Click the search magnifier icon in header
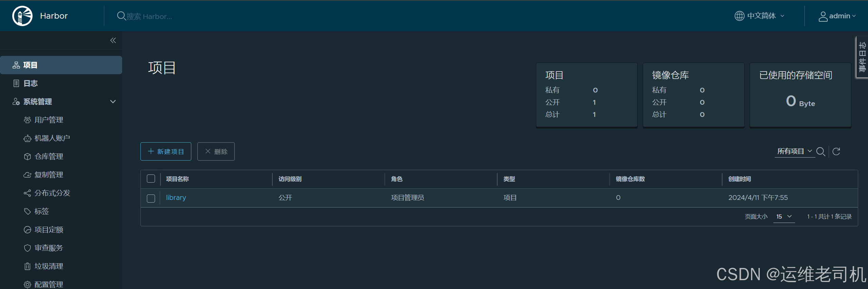 (121, 16)
